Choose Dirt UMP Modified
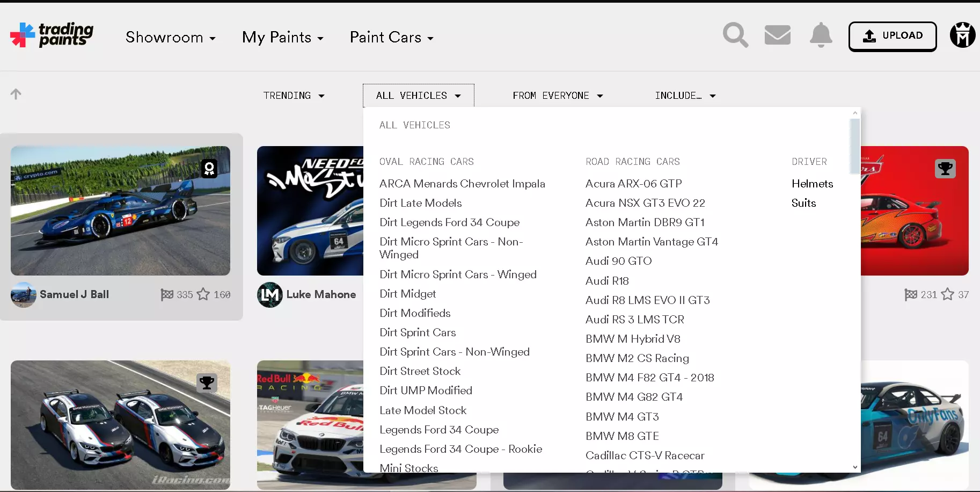980x492 pixels. 426,390
